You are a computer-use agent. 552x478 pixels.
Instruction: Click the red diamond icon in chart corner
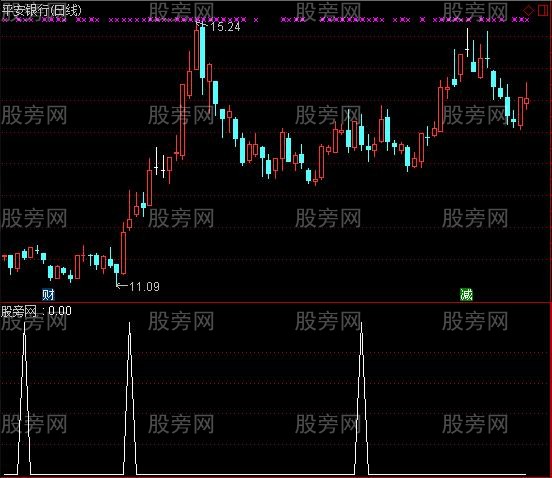pyautogui.click(x=528, y=11)
